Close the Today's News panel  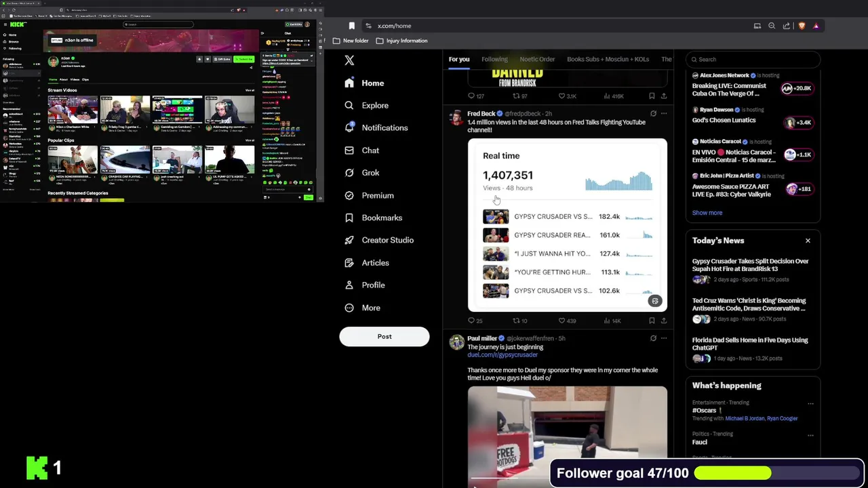pos(808,241)
